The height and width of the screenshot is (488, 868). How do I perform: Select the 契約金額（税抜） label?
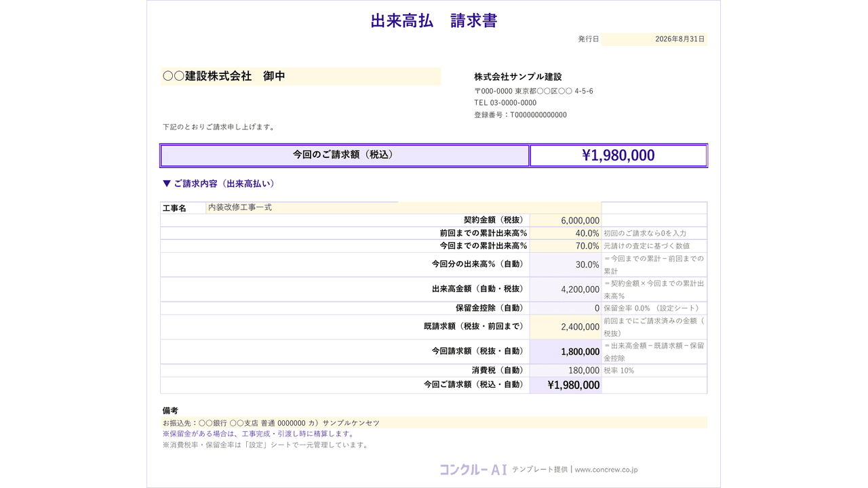pyautogui.click(x=494, y=220)
